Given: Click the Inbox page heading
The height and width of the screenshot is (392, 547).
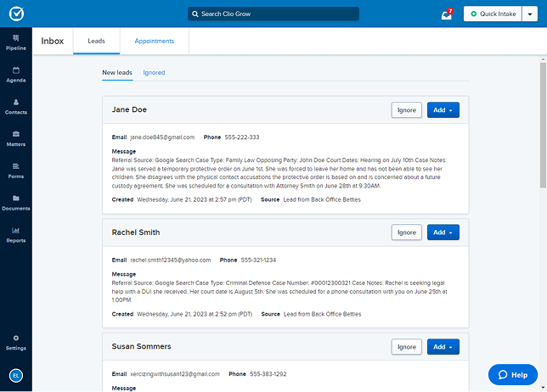Looking at the screenshot, I should (53, 41).
